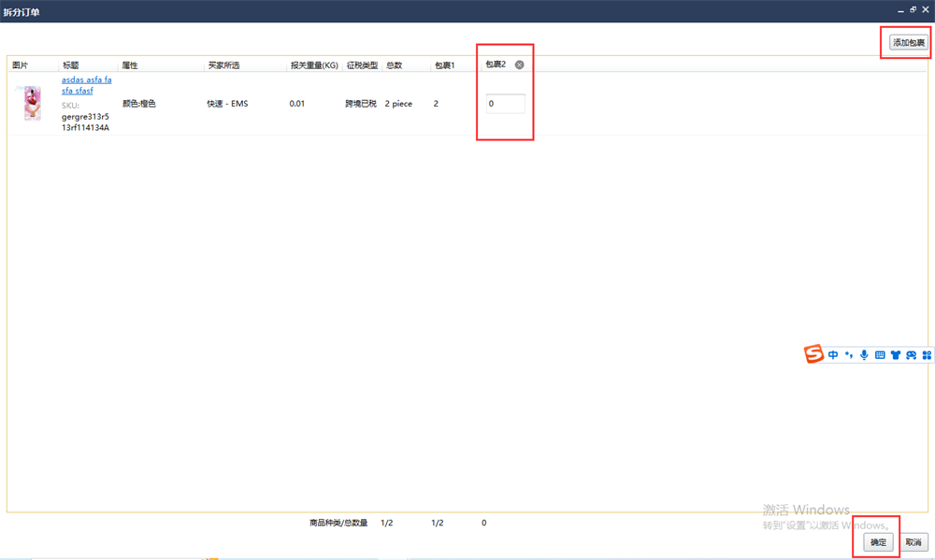Screen dimensions: 935x560
Task: Click the 属性 column header
Action: click(x=130, y=65)
